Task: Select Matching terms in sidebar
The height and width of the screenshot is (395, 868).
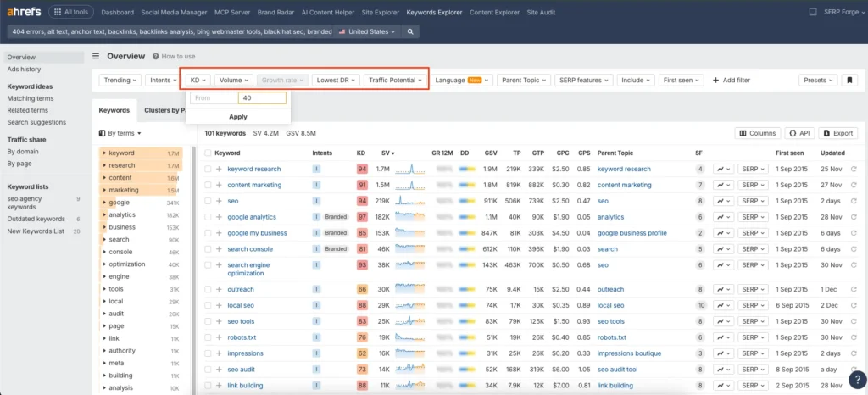Action: coord(31,98)
